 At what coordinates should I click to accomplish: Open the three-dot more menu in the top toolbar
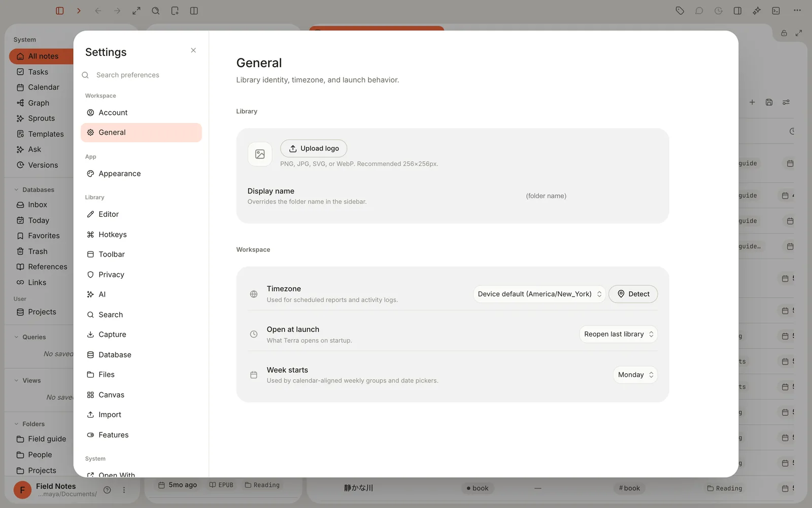tap(797, 11)
